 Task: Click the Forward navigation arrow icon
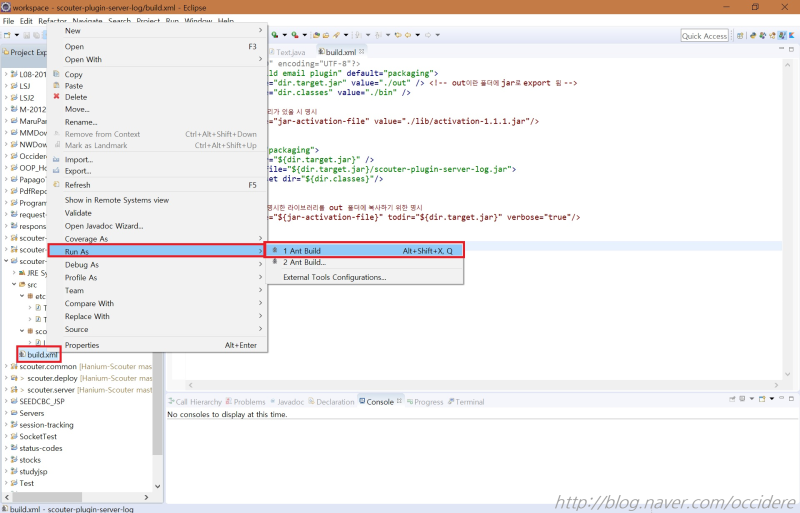(428, 35)
